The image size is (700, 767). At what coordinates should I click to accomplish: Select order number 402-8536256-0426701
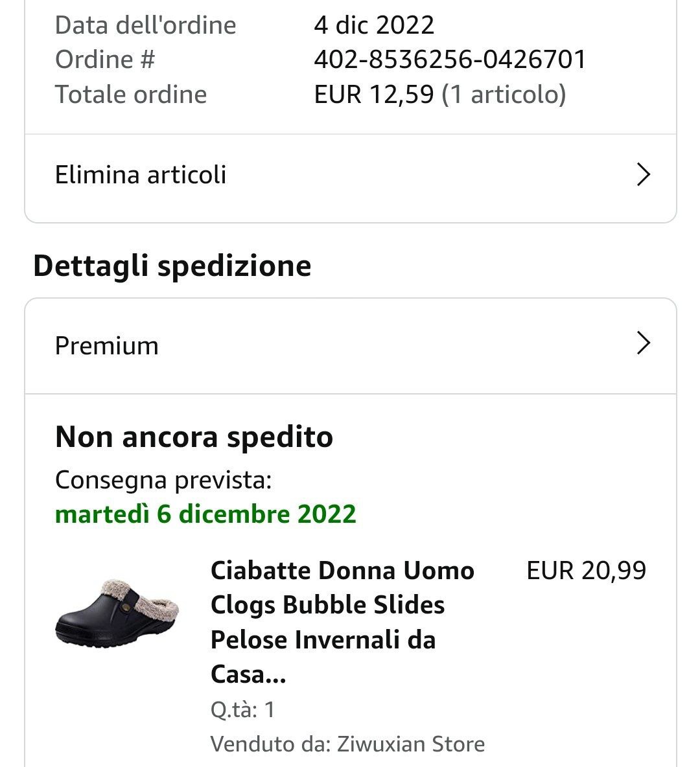450,60
